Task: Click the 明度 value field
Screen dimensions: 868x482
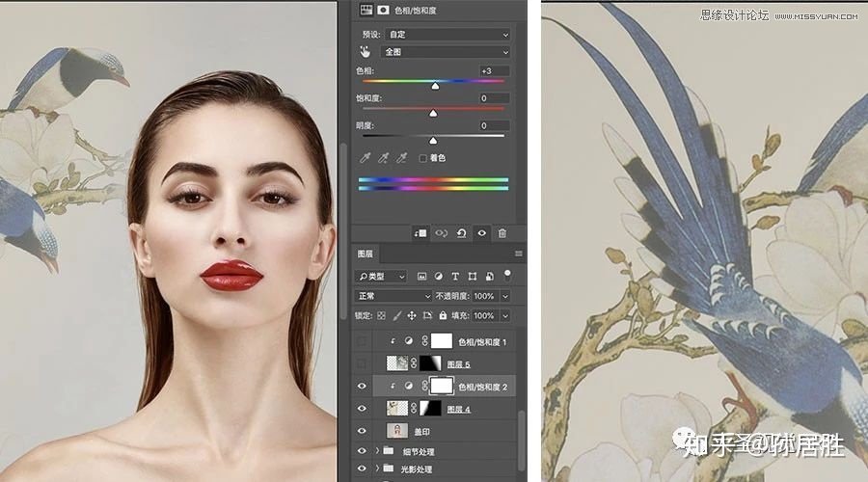Action: [x=494, y=125]
